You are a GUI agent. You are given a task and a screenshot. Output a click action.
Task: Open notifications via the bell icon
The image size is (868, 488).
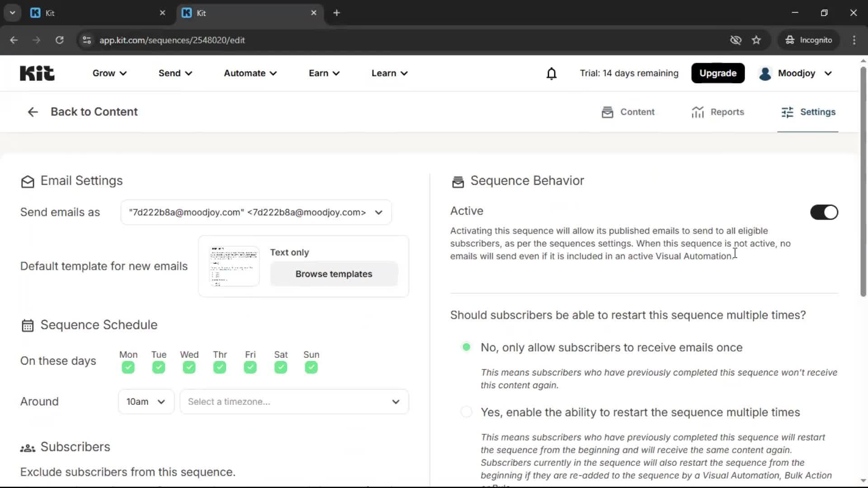click(552, 73)
